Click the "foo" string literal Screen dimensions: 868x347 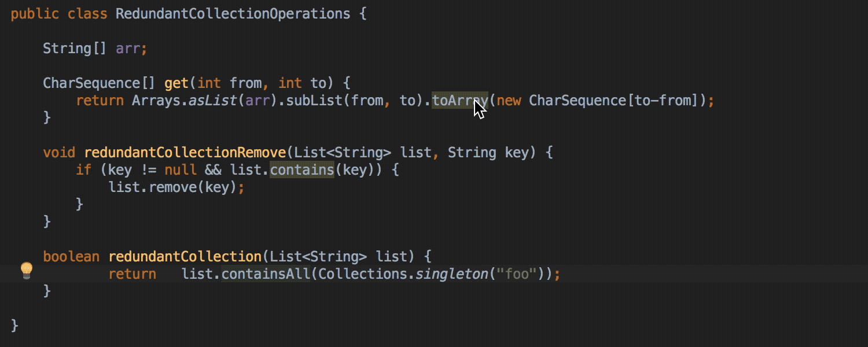[517, 274]
